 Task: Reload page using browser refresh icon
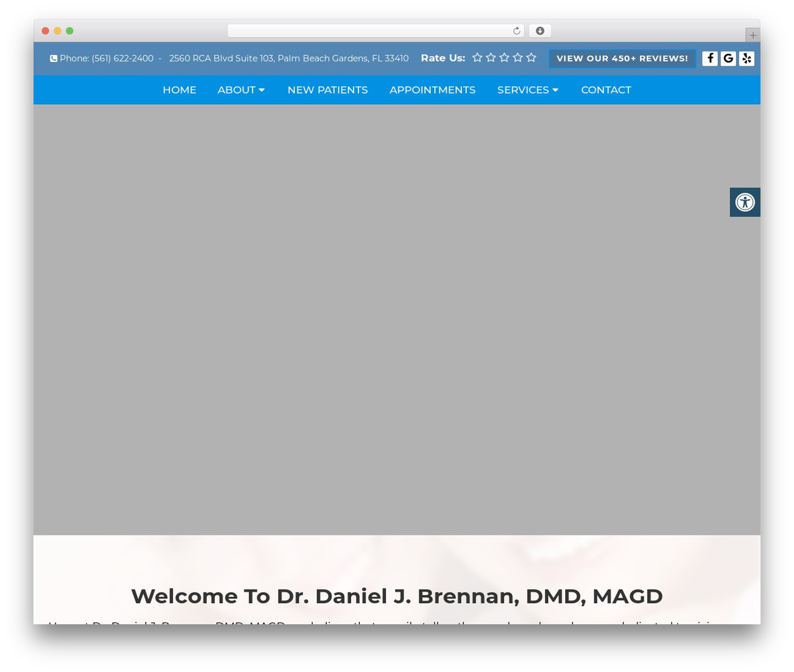516,31
